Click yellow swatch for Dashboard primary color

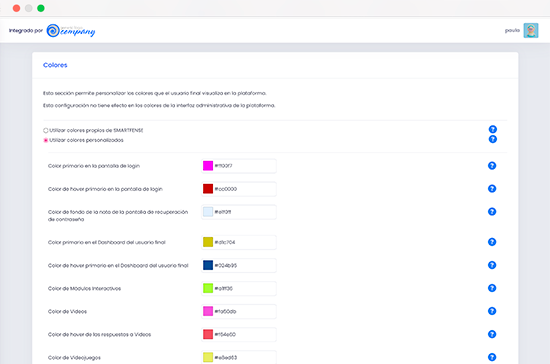[x=208, y=242]
